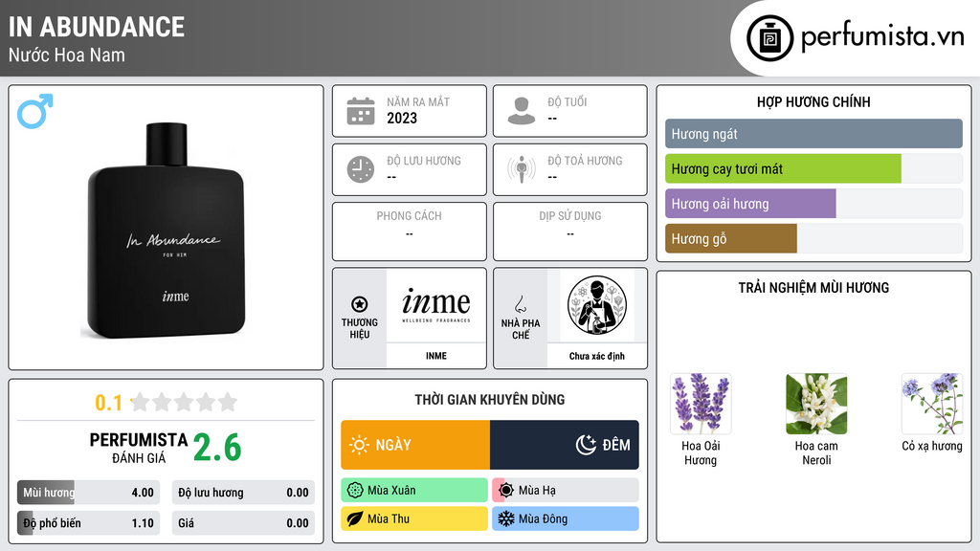Click the IN ABUNDANCE title

(x=97, y=27)
